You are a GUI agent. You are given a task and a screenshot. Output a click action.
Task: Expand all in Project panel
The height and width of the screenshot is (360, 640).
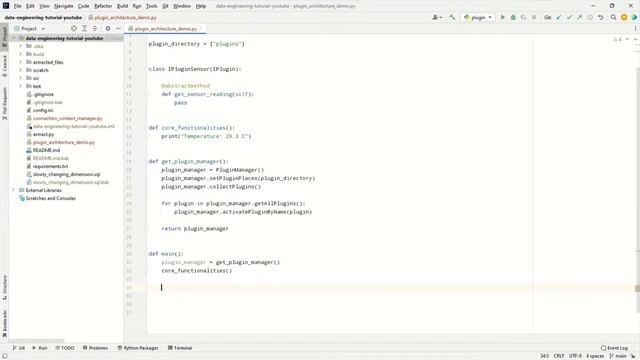84,29
